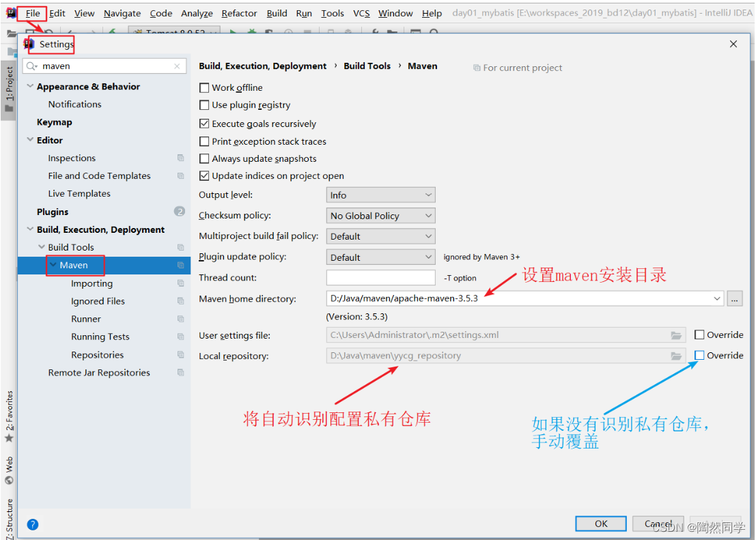
Task: Click project-level icon beside Remote Jar Repositories
Action: click(181, 373)
